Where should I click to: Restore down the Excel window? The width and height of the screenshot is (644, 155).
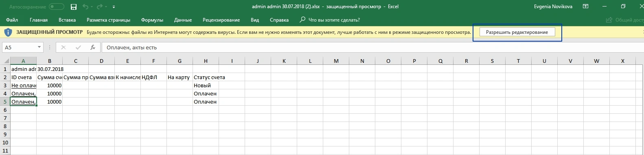point(623,7)
